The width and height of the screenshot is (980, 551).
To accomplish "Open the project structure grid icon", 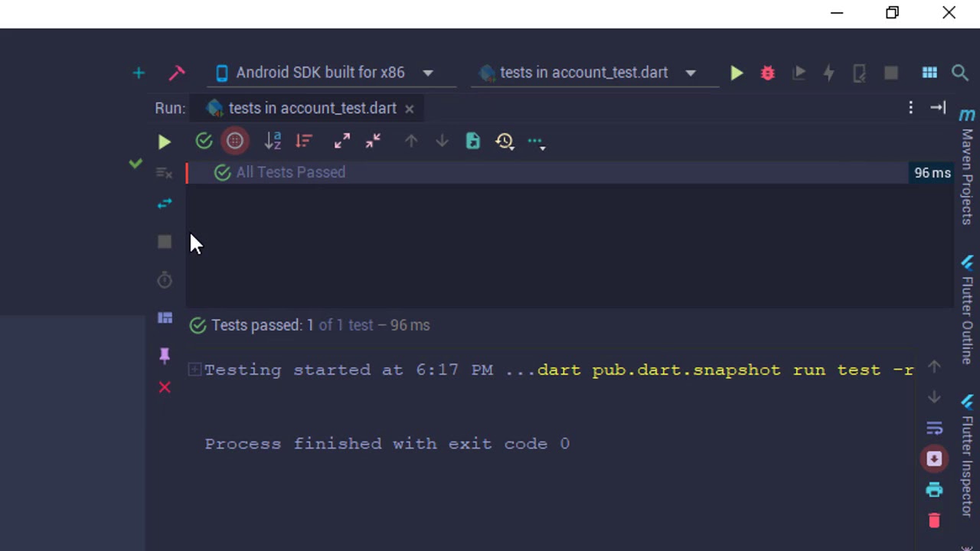I will pos(929,73).
